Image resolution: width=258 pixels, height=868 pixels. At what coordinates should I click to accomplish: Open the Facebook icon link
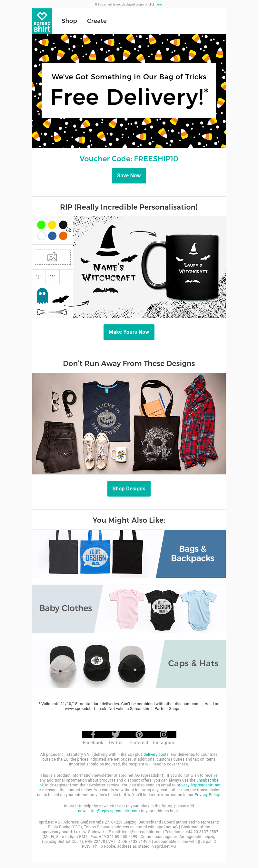point(93,734)
